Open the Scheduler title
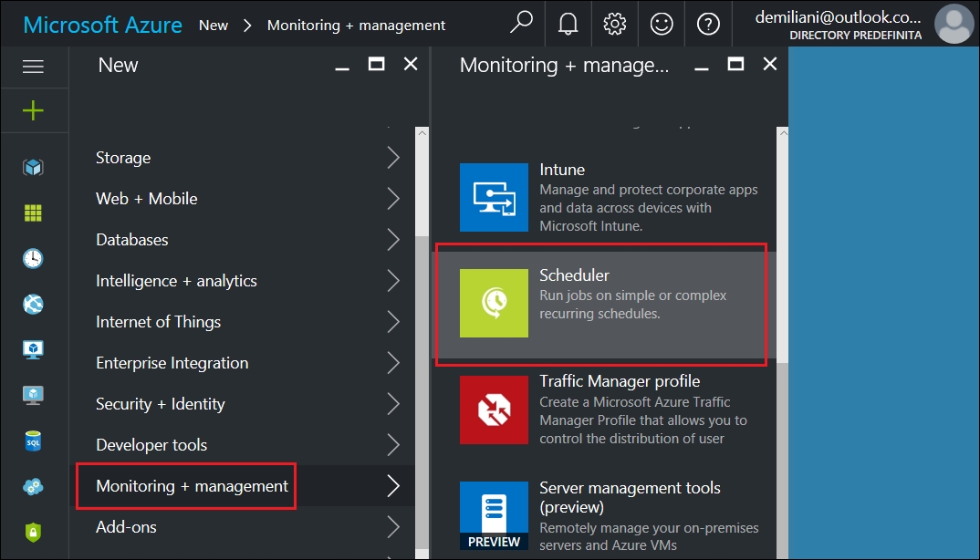 (574, 275)
